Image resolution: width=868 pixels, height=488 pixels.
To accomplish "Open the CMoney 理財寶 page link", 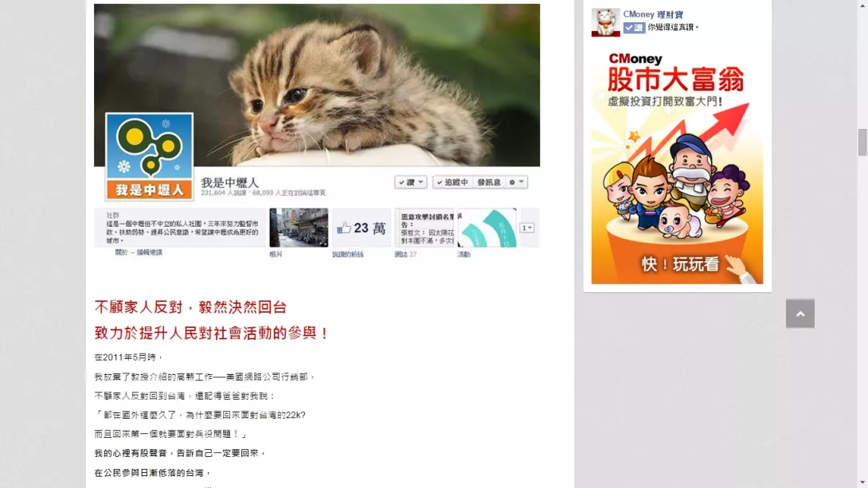I will [x=653, y=14].
